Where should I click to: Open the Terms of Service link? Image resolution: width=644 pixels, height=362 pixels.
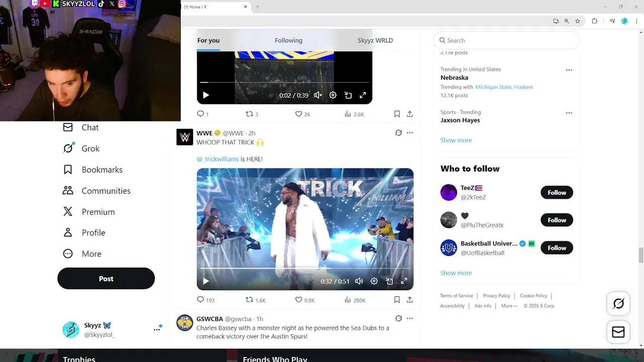pos(456,296)
